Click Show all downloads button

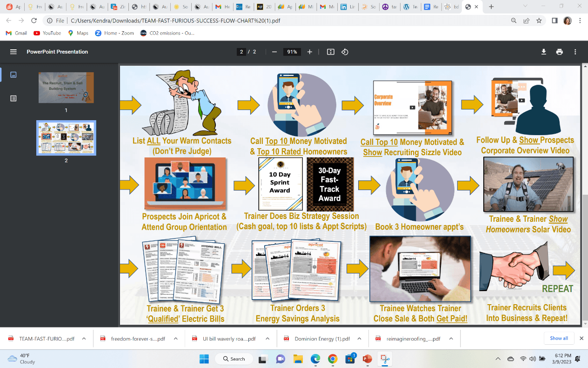[559, 338]
